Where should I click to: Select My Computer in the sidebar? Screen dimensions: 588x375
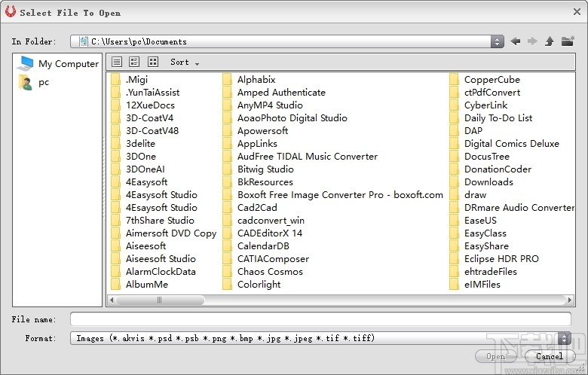[58, 64]
